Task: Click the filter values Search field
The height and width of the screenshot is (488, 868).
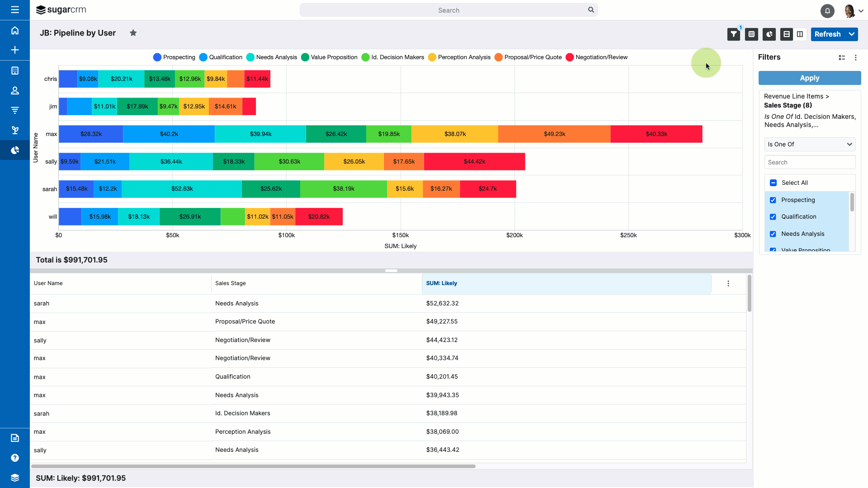Action: (809, 163)
